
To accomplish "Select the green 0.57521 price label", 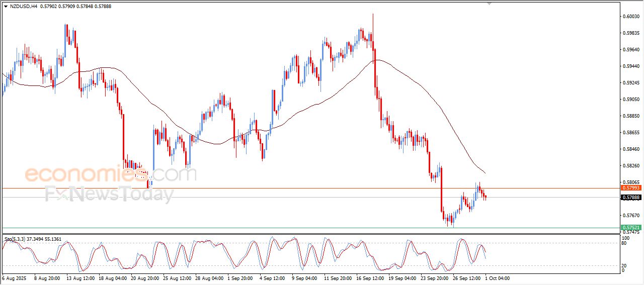I will (630, 228).
